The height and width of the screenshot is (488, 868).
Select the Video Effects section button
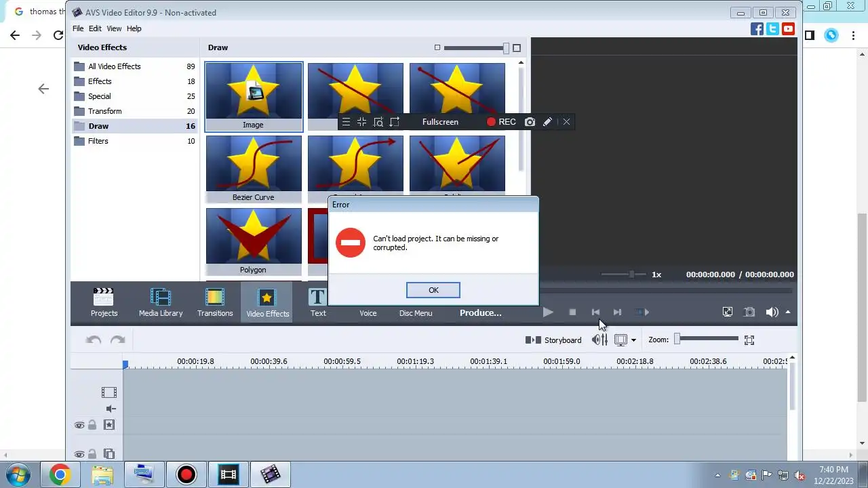(x=267, y=302)
